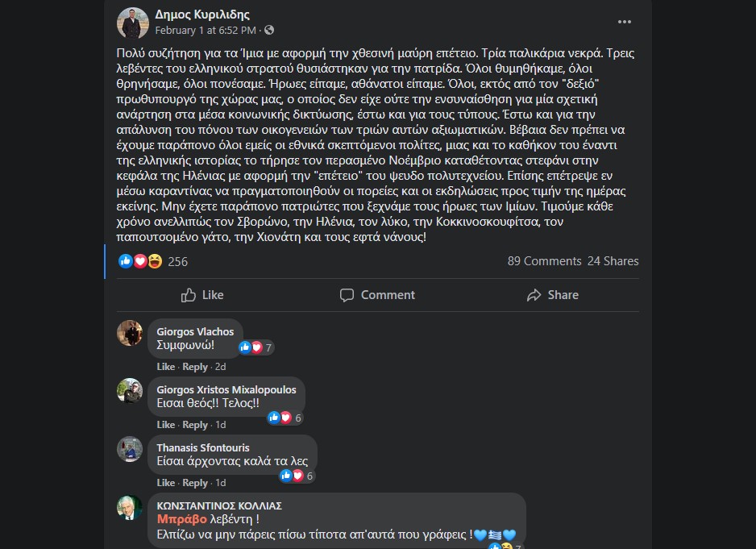Screen dimensions: 756x549
Task: View reactions on Giorgos Vlachos's comment
Action: [256, 348]
